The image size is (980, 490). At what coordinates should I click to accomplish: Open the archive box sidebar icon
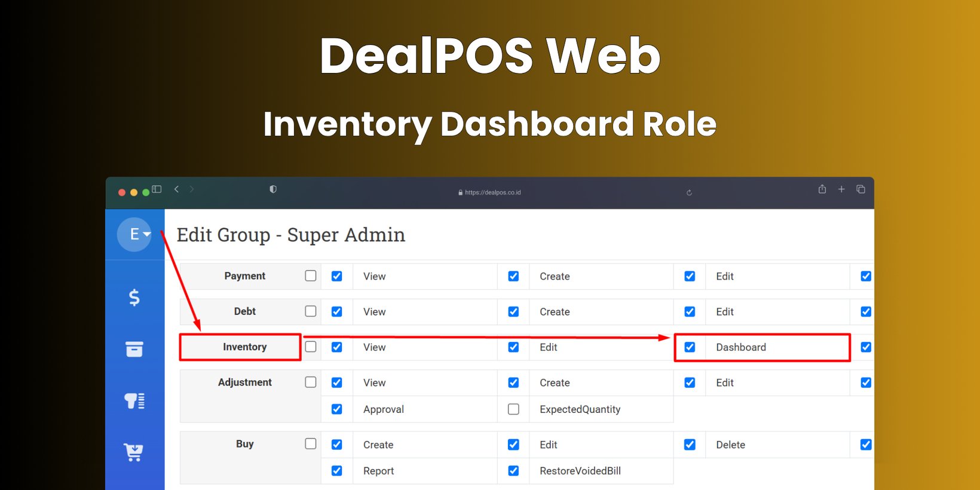click(134, 349)
